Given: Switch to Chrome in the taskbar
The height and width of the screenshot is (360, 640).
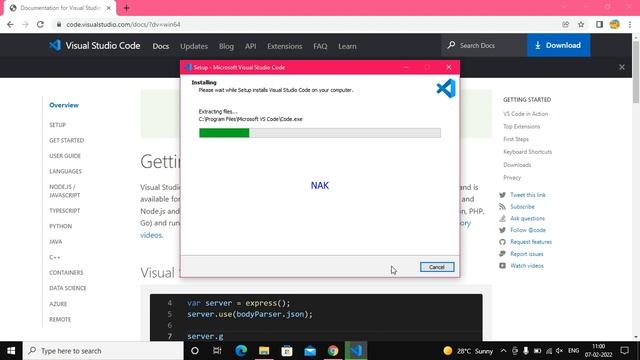Looking at the screenshot, I should pos(333,351).
